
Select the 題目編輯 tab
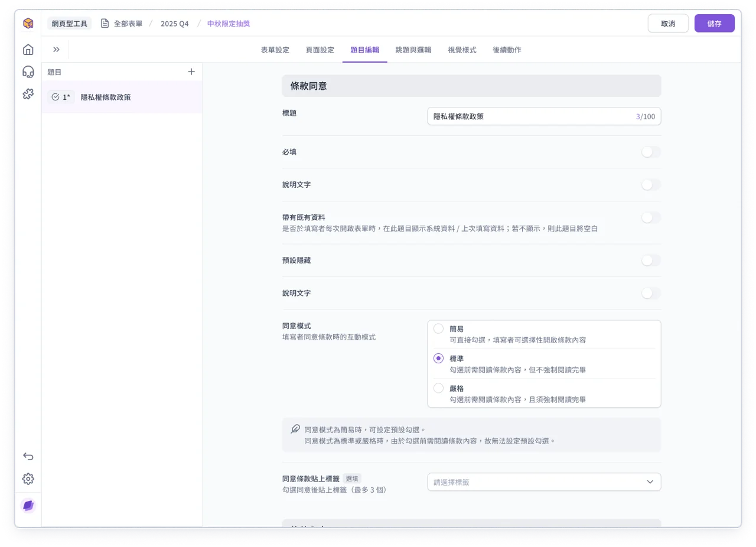click(x=365, y=50)
